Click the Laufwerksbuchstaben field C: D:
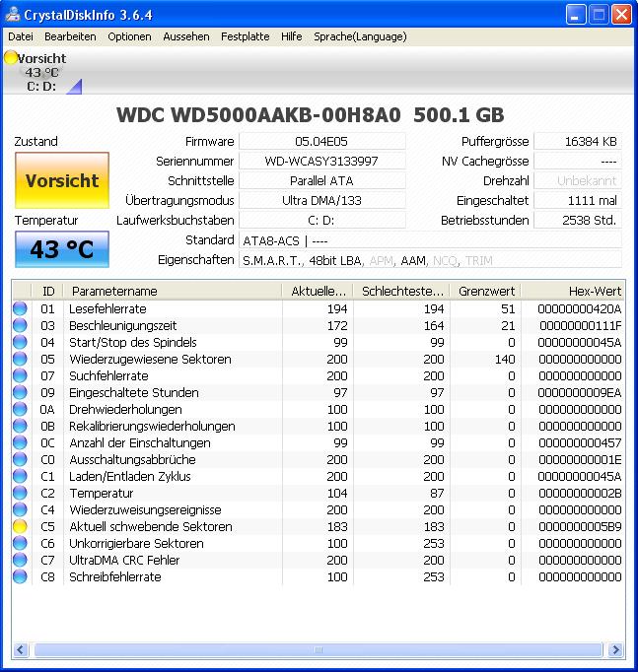The height and width of the screenshot is (672, 638). pos(322,220)
